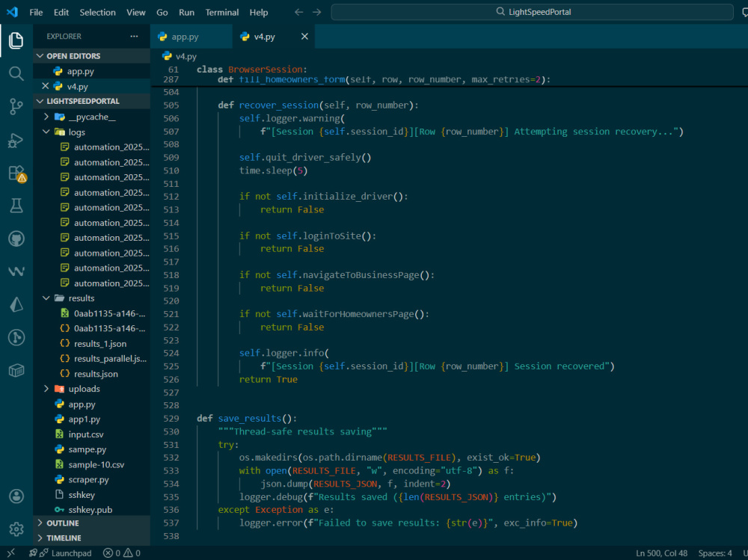Image resolution: width=748 pixels, height=560 pixels.
Task: Open results.json file
Action: pos(91,374)
